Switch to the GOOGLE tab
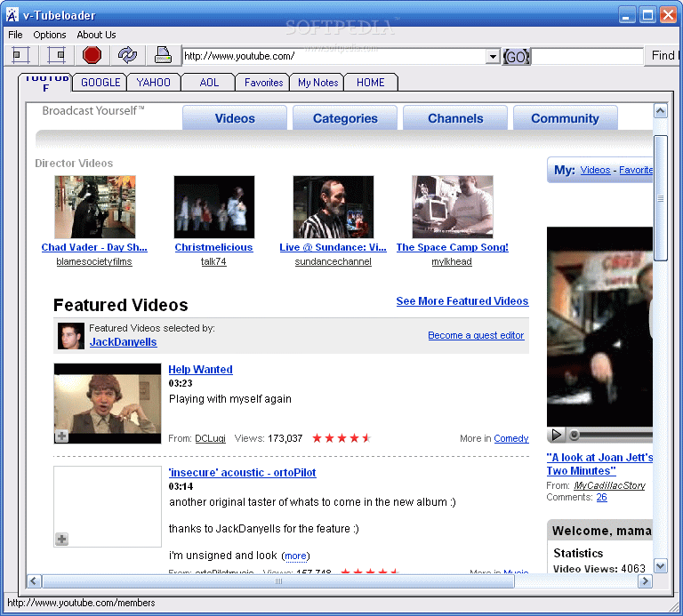The height and width of the screenshot is (616, 683). coord(100,83)
